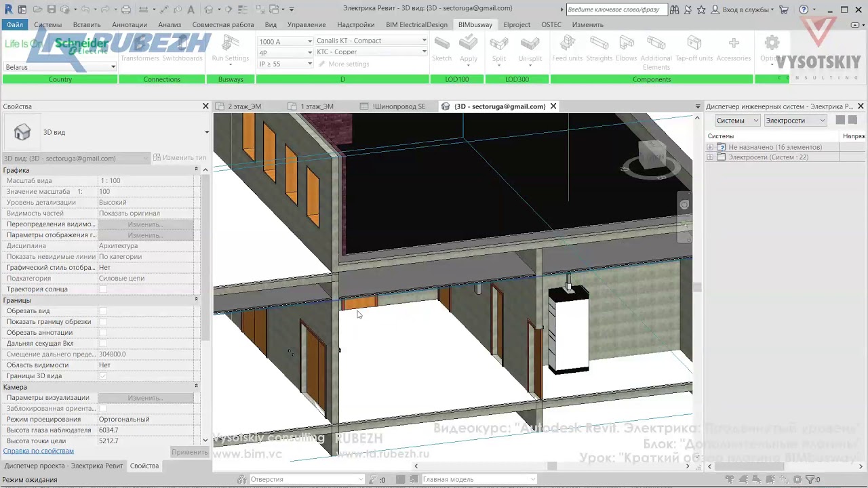The height and width of the screenshot is (488, 868).
Task: Click the Un-split busway tool
Action: coord(530,49)
